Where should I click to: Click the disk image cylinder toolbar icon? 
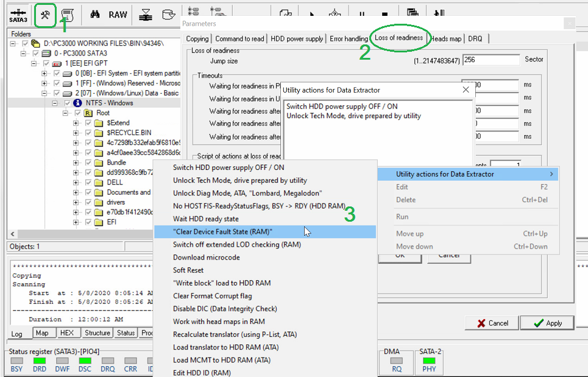(168, 15)
